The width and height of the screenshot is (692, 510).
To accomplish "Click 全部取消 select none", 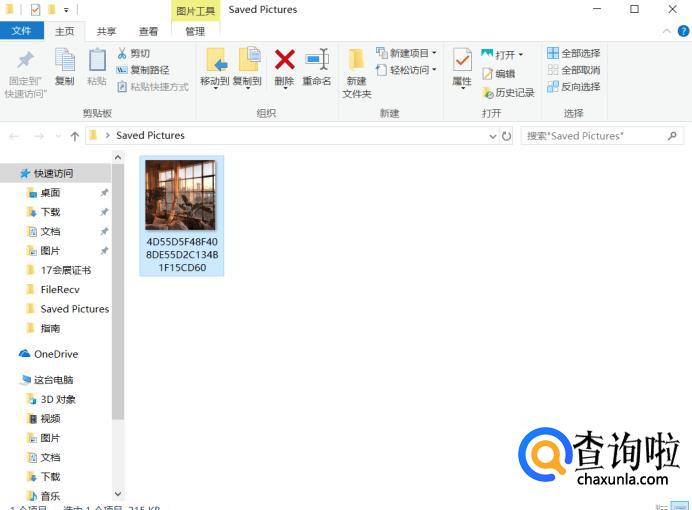I will tap(573, 70).
